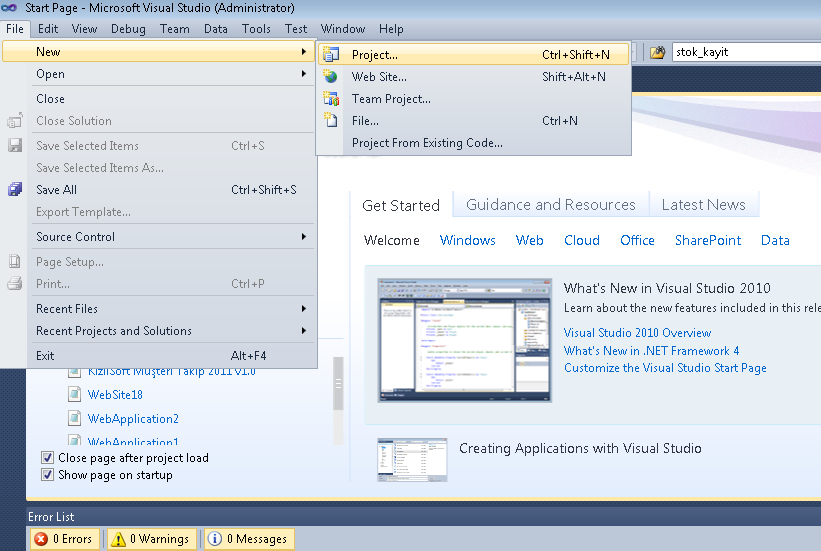This screenshot has height=551, width=821.
Task: Open Visual Studio 2010 Overview link
Action: pos(637,333)
